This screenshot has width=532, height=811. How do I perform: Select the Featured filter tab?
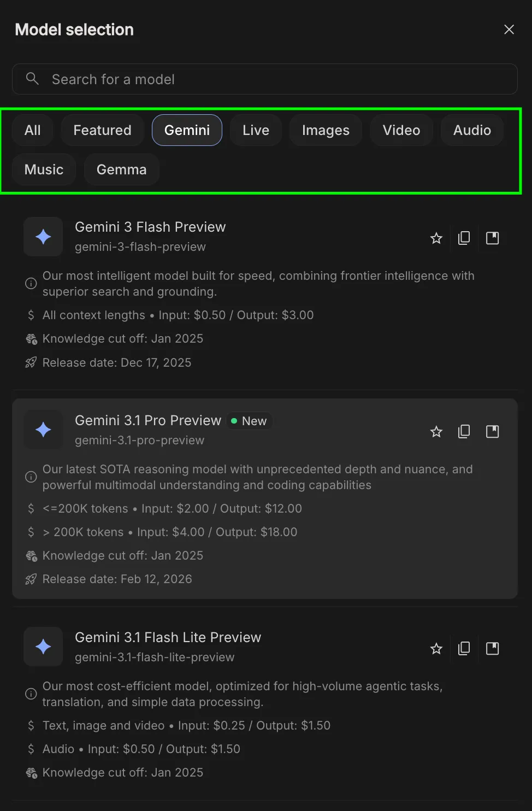click(102, 130)
